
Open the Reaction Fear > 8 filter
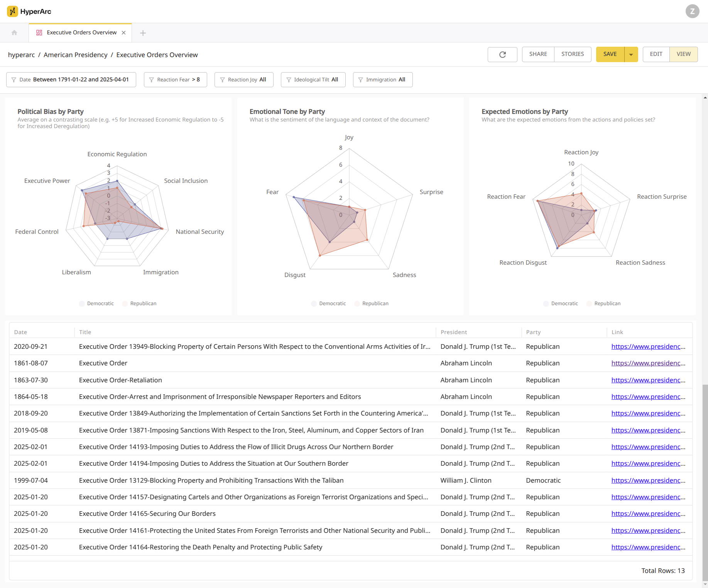coord(175,80)
